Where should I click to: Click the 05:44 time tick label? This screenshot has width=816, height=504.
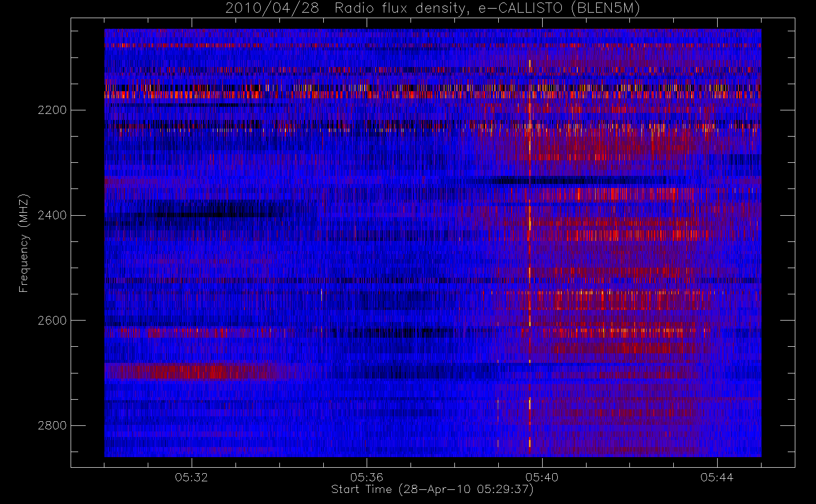click(717, 477)
